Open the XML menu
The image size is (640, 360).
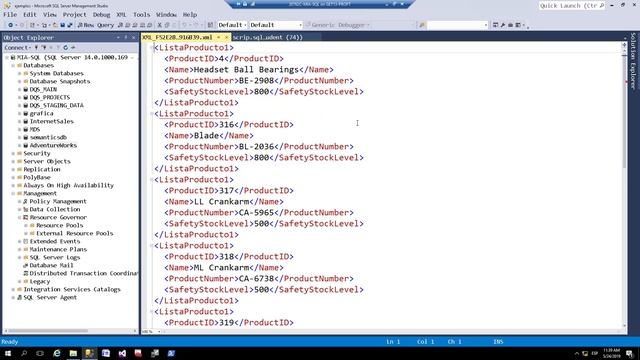(121, 15)
